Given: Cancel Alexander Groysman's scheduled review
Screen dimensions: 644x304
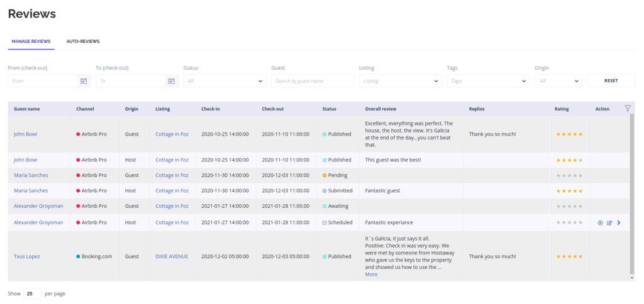Looking at the screenshot, I should tap(600, 222).
